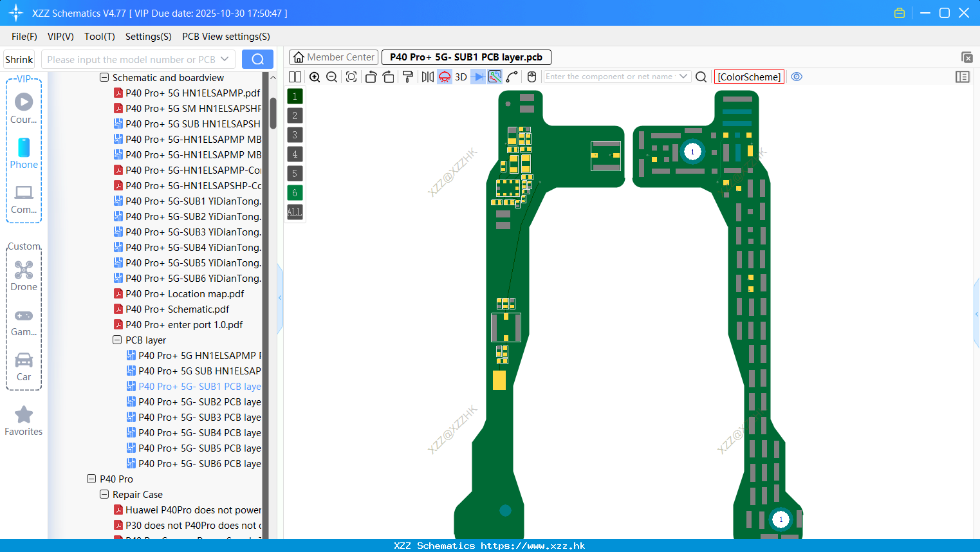This screenshot has height=552, width=980.
Task: Select the Drone category icon
Action: tap(24, 276)
